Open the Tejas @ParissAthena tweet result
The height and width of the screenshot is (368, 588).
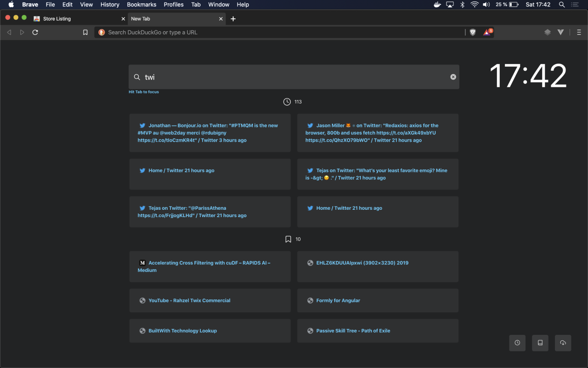210,212
